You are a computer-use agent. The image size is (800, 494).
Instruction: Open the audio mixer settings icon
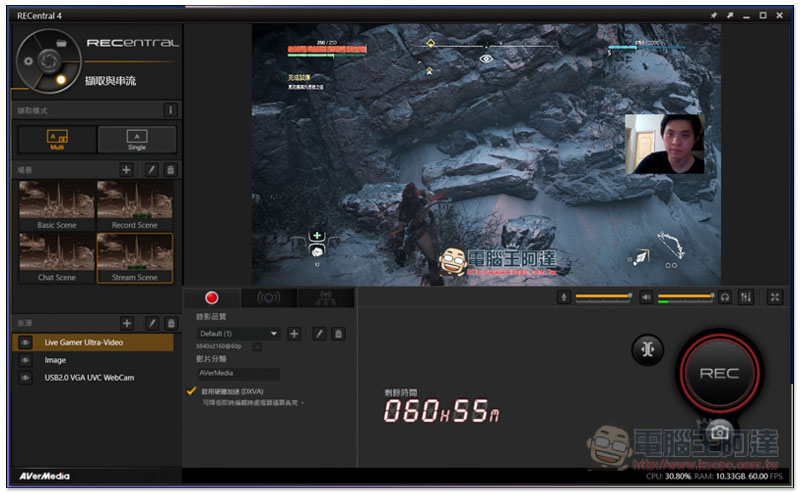(746, 297)
